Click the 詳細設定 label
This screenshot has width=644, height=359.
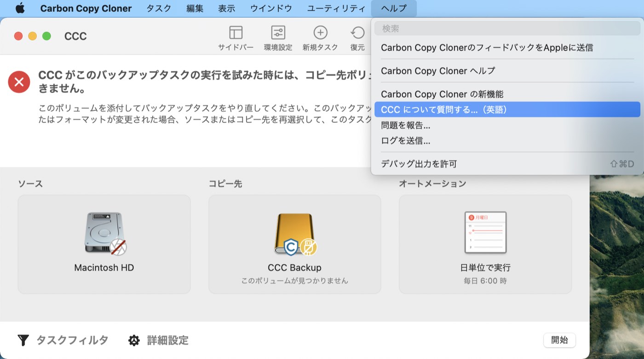168,341
